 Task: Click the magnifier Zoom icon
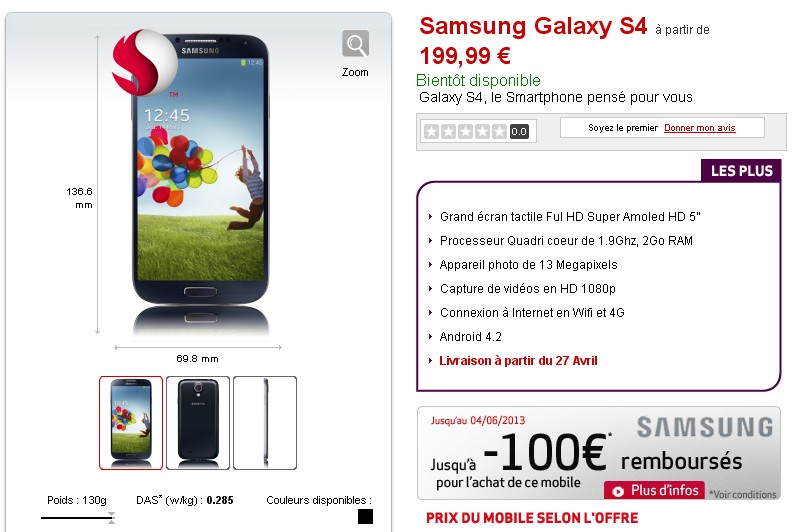coord(355,44)
